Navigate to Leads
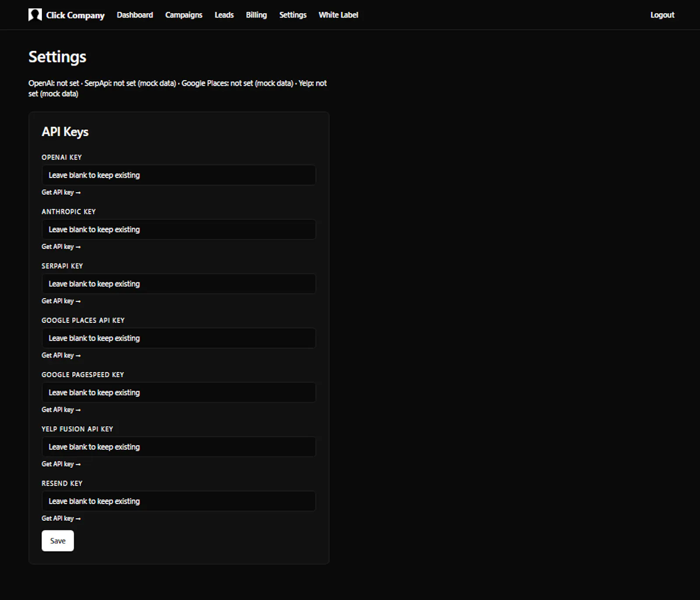The height and width of the screenshot is (600, 700). pyautogui.click(x=224, y=15)
